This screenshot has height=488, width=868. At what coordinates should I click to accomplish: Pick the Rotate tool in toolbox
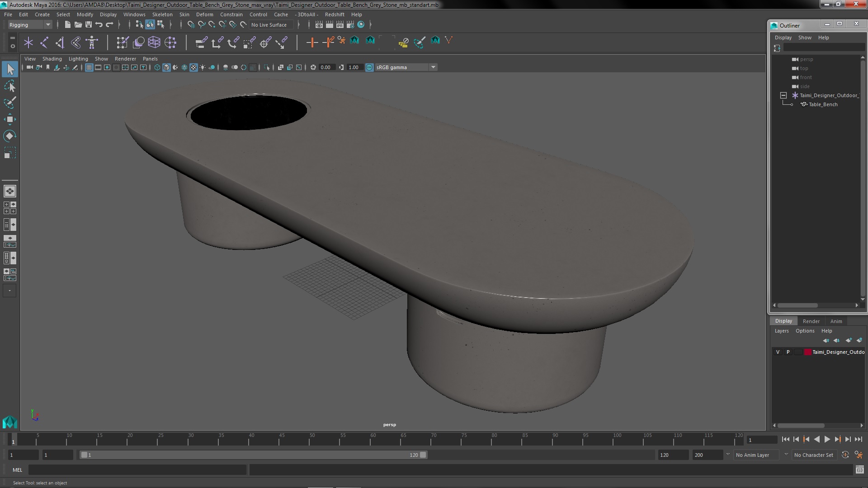[9, 136]
